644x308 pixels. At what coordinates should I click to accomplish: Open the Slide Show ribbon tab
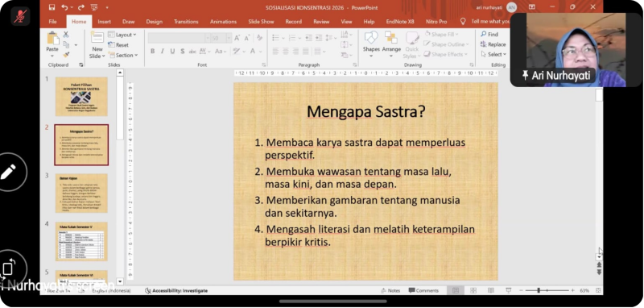(261, 22)
